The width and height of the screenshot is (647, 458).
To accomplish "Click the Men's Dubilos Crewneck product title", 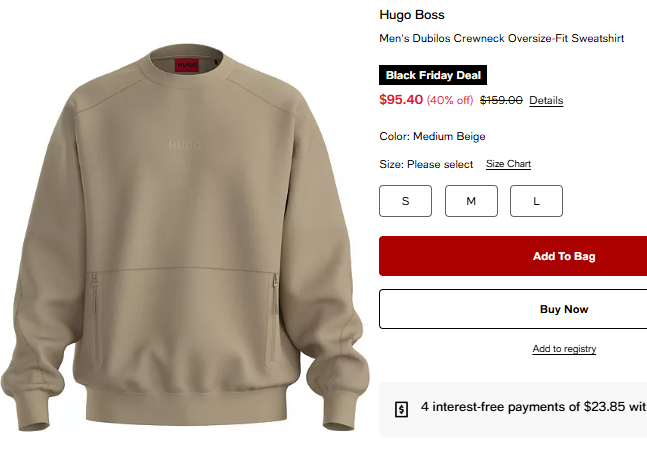I will point(501,38).
